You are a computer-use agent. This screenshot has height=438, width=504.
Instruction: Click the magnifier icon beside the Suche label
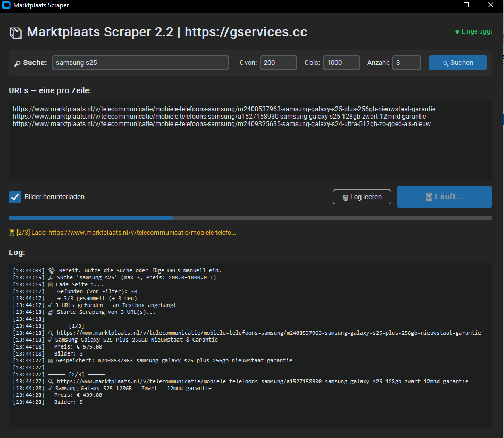[x=18, y=63]
